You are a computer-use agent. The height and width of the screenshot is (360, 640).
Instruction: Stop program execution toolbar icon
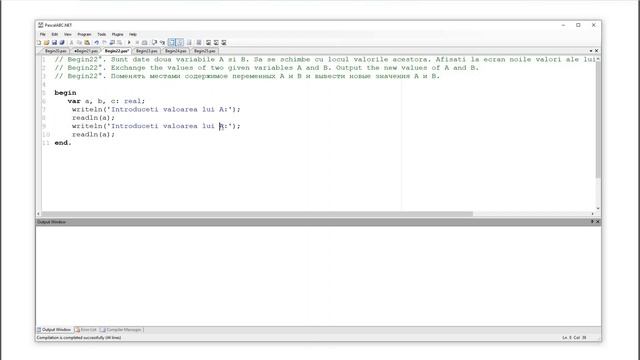[137, 42]
